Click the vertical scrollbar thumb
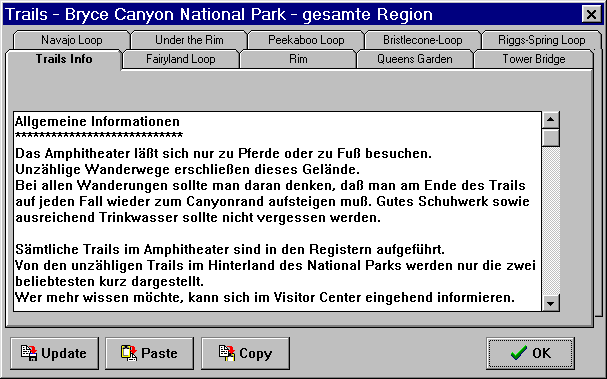 pos(550,138)
